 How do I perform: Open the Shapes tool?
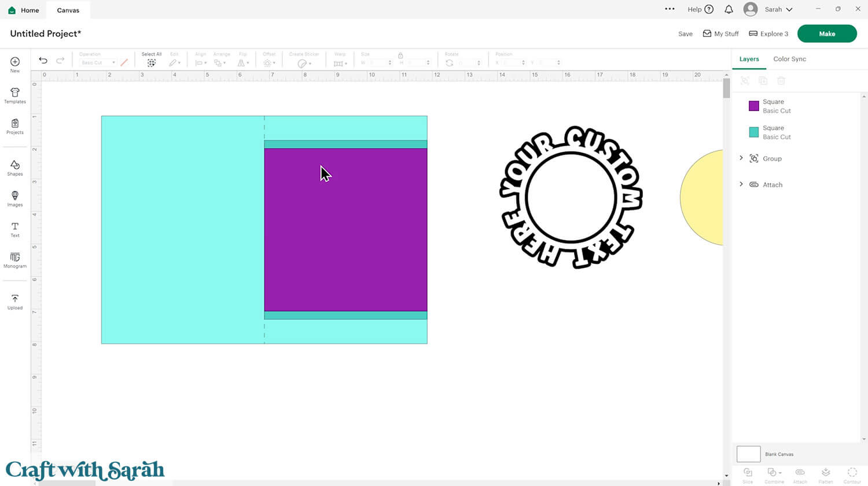coord(15,168)
